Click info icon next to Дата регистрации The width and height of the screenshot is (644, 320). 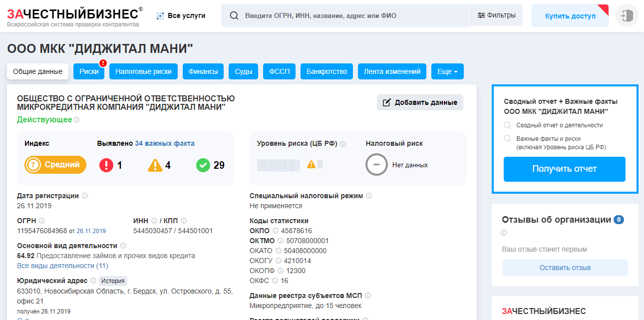(85, 196)
